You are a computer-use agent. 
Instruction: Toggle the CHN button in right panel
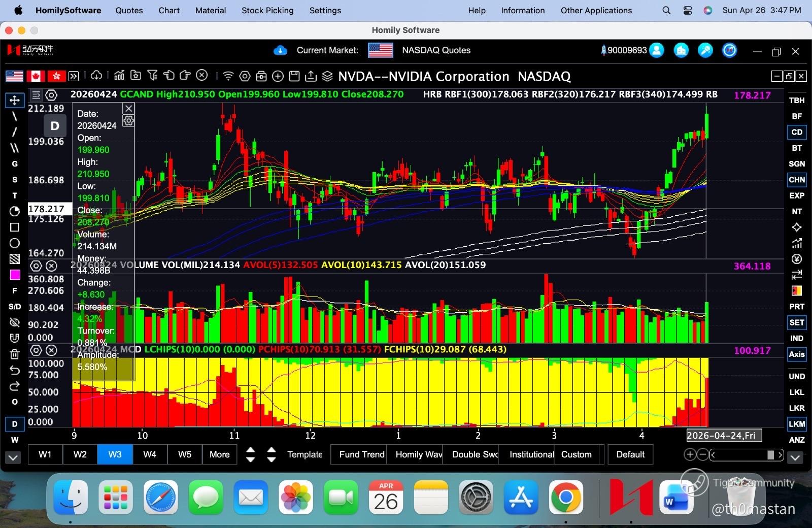(797, 180)
